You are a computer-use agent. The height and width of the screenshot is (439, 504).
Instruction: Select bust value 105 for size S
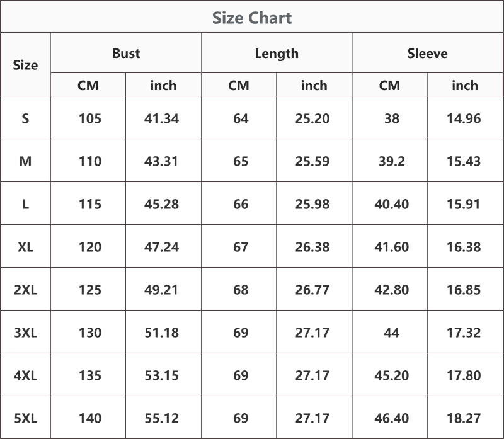(x=90, y=118)
